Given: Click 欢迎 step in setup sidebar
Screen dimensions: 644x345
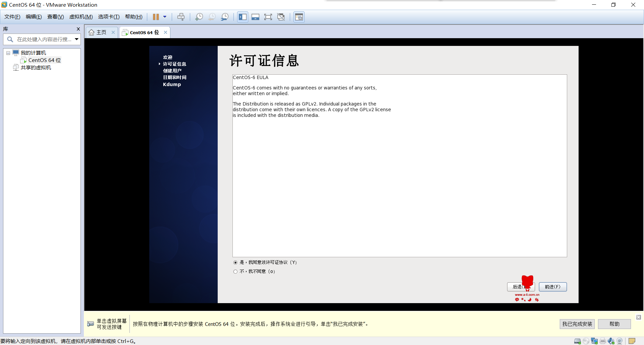Looking at the screenshot, I should pos(168,58).
